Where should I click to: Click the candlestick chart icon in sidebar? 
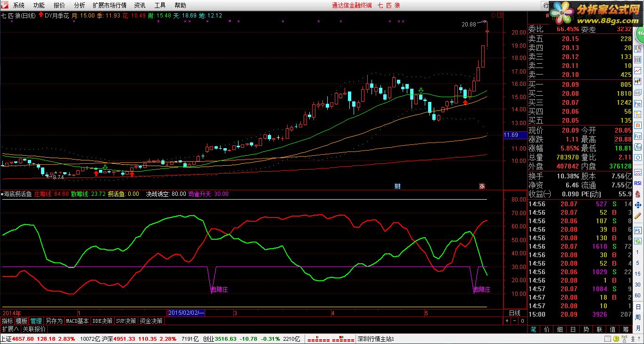638,81
